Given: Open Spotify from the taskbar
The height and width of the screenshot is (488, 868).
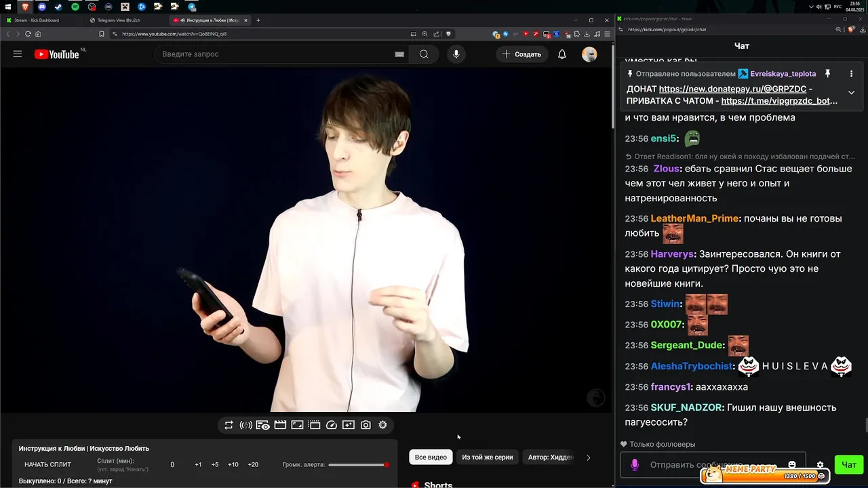Looking at the screenshot, I should point(75,7).
